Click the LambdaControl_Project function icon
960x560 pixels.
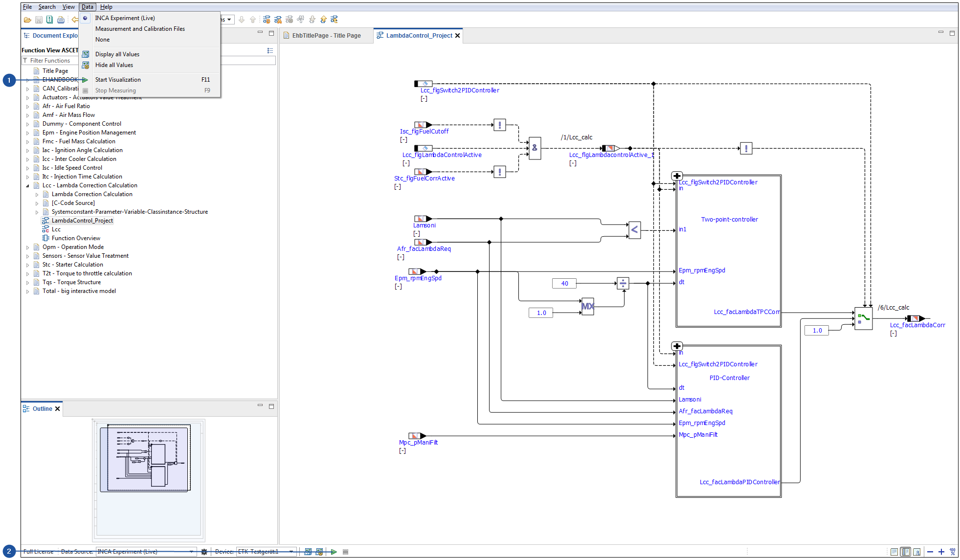click(45, 220)
